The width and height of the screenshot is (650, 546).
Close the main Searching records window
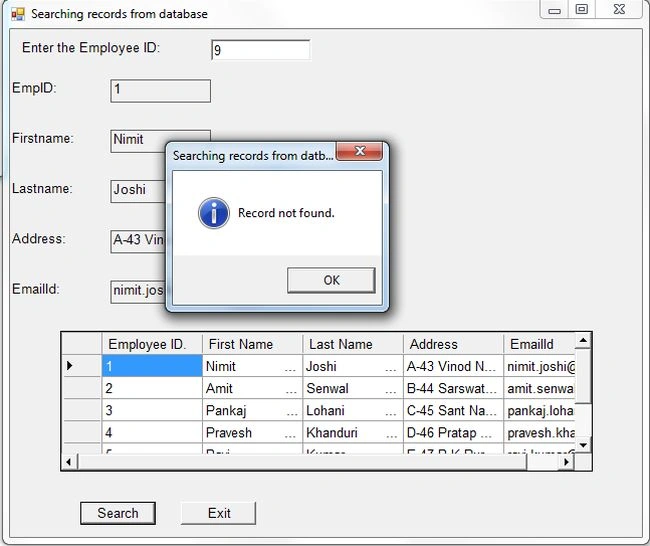(619, 10)
